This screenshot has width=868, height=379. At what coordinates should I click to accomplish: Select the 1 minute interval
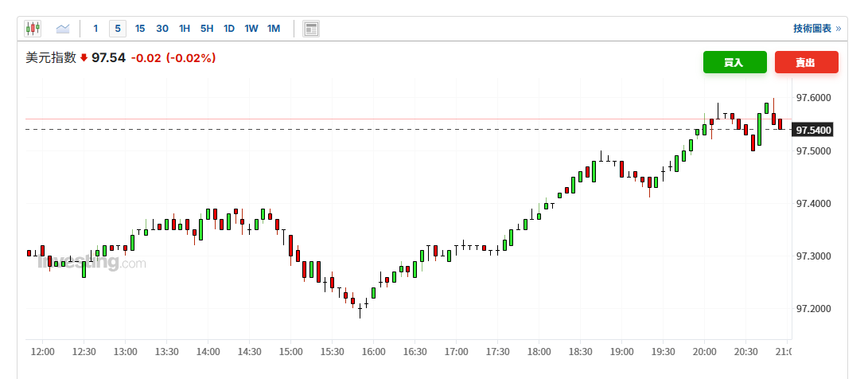point(95,28)
